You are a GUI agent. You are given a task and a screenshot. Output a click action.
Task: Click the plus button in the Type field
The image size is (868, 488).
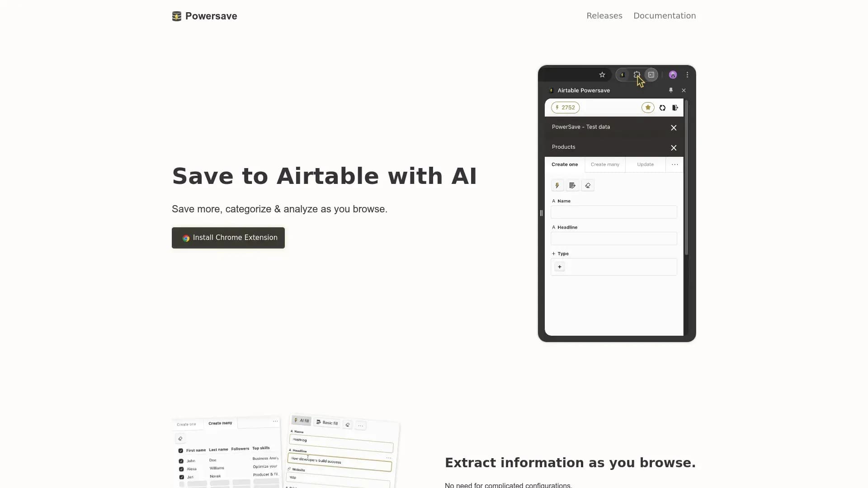coord(560,267)
